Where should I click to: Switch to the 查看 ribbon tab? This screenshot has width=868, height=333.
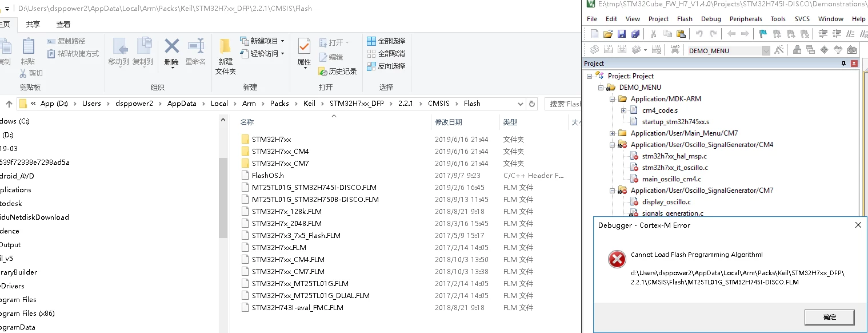63,24
